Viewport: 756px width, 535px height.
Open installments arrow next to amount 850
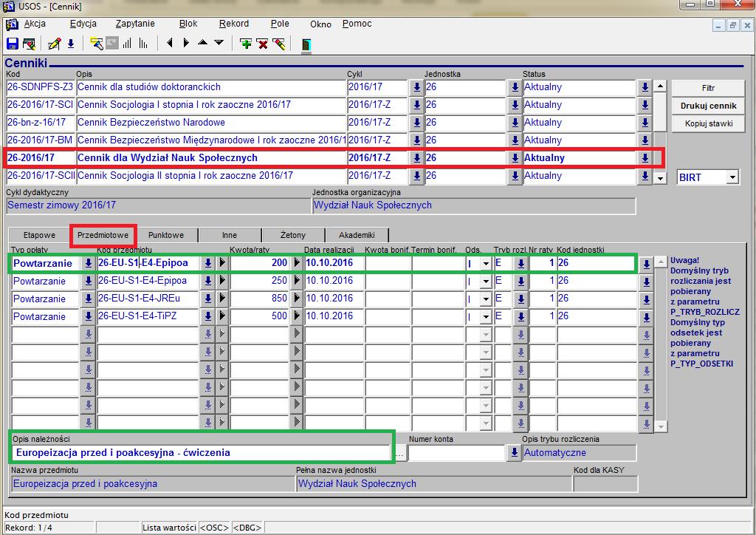297,299
